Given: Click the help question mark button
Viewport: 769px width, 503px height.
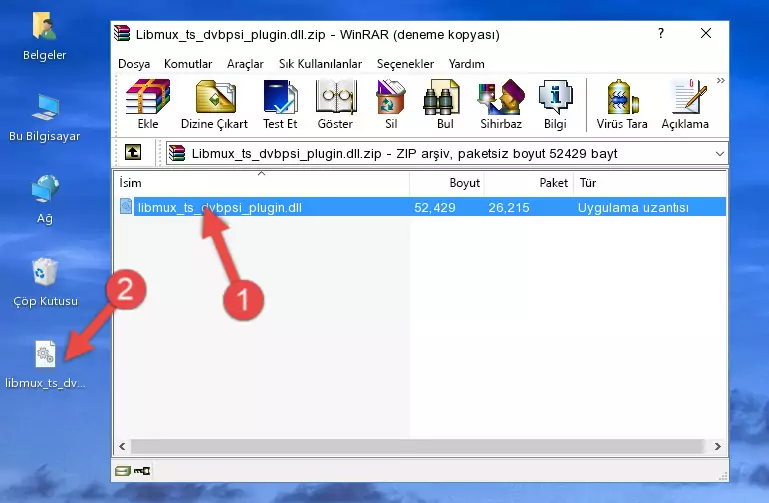Looking at the screenshot, I should click(x=661, y=33).
